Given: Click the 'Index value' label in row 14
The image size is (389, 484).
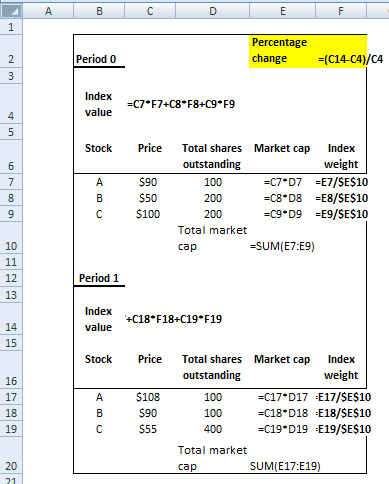Looking at the screenshot, I should click(x=99, y=319).
